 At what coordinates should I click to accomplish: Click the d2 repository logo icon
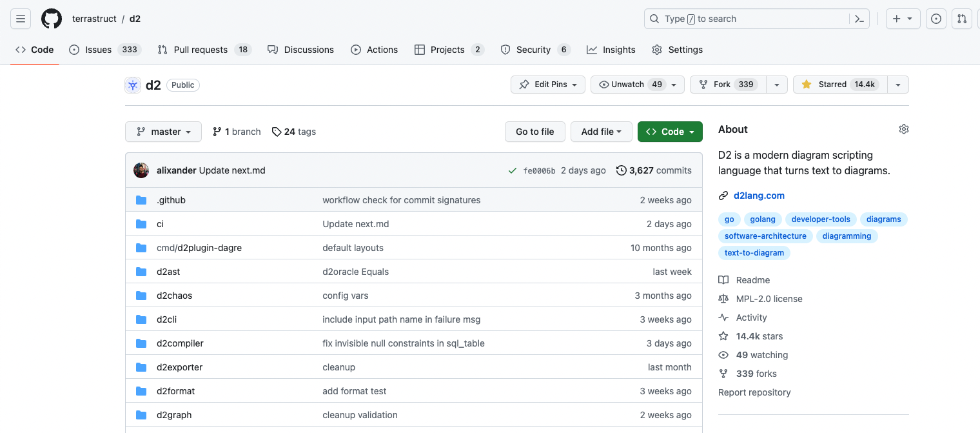133,85
